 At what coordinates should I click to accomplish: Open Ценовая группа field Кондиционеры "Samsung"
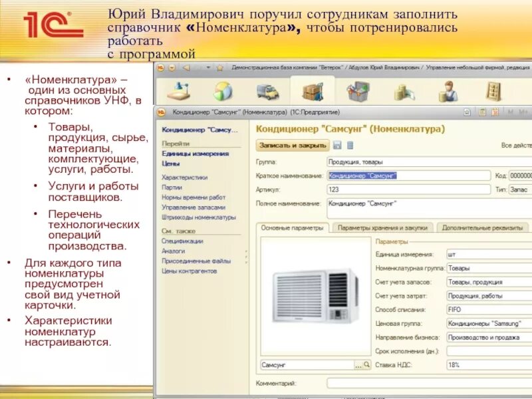coord(489,323)
